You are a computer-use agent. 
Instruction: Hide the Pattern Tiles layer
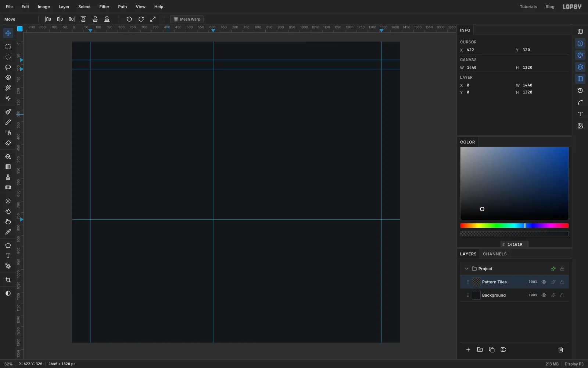click(544, 282)
